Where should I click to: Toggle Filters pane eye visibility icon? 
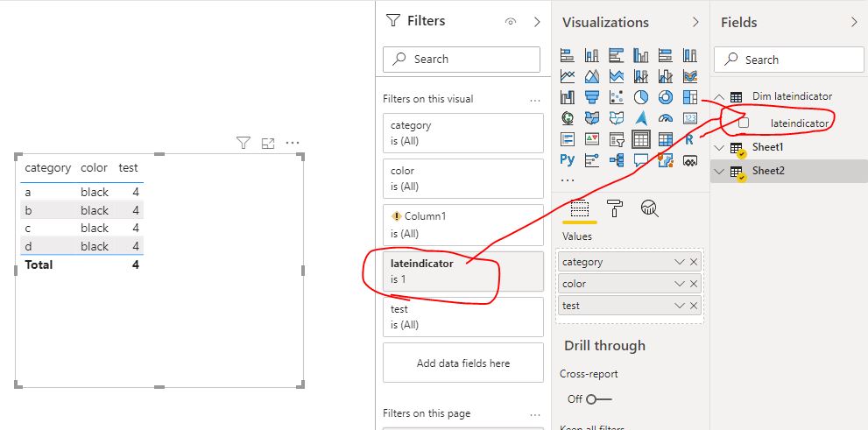pyautogui.click(x=511, y=22)
